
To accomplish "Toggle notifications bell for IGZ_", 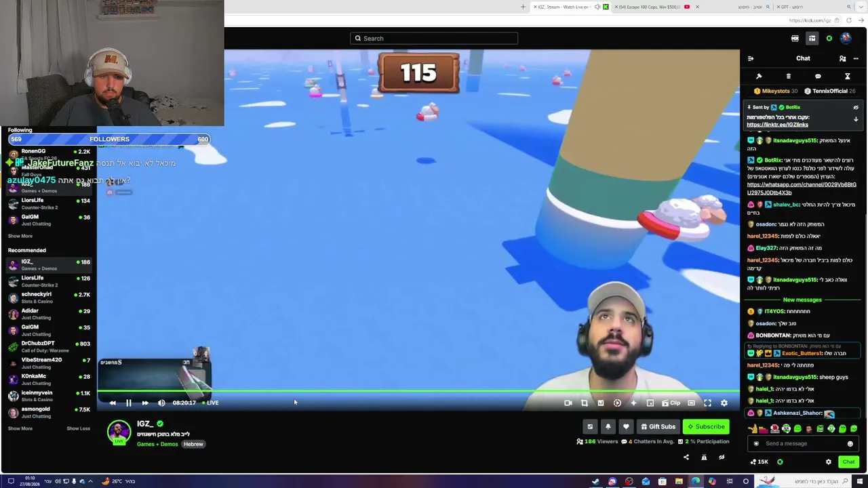I will pyautogui.click(x=608, y=426).
